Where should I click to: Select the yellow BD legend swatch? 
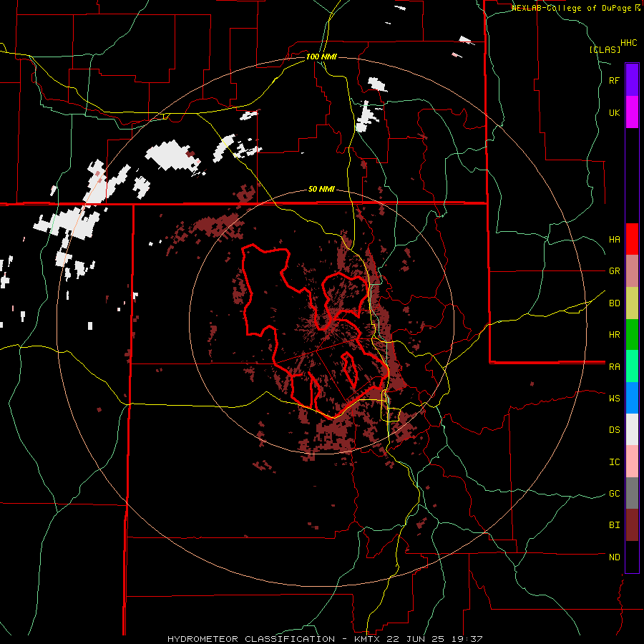point(632,303)
